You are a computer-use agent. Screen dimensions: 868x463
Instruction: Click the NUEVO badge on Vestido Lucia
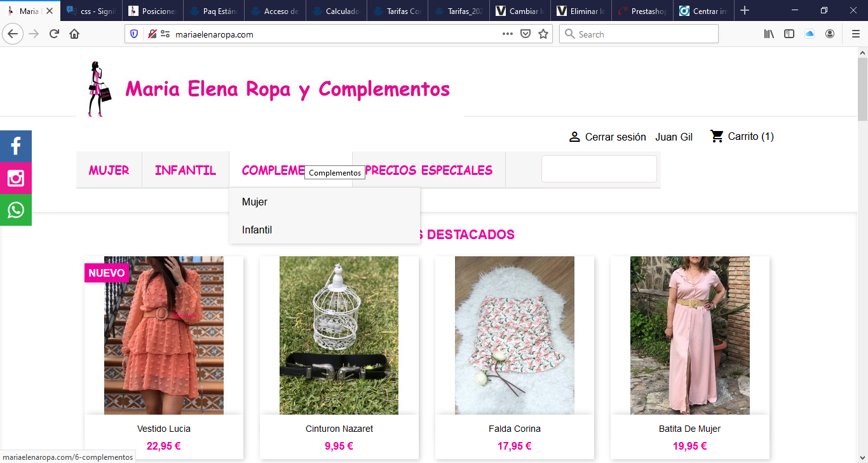[107, 273]
